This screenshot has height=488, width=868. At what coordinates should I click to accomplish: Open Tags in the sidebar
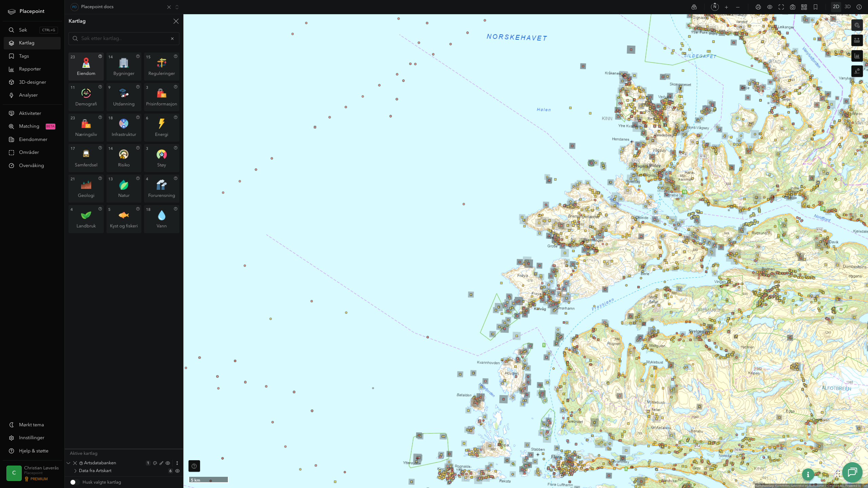[32, 56]
